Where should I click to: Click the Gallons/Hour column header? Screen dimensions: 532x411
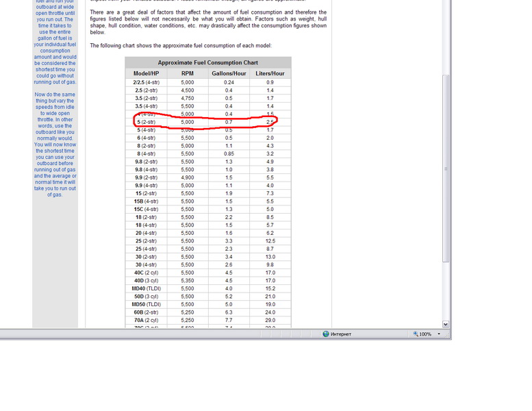[229, 73]
